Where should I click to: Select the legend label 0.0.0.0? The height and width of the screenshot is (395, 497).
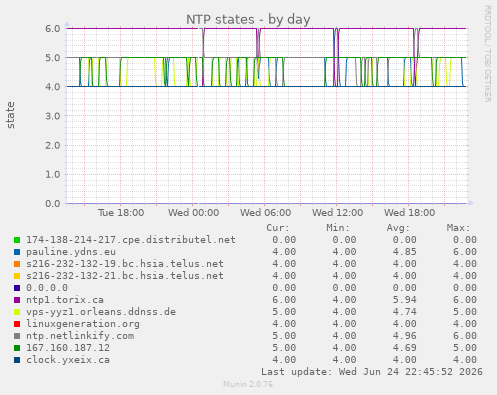(x=47, y=288)
